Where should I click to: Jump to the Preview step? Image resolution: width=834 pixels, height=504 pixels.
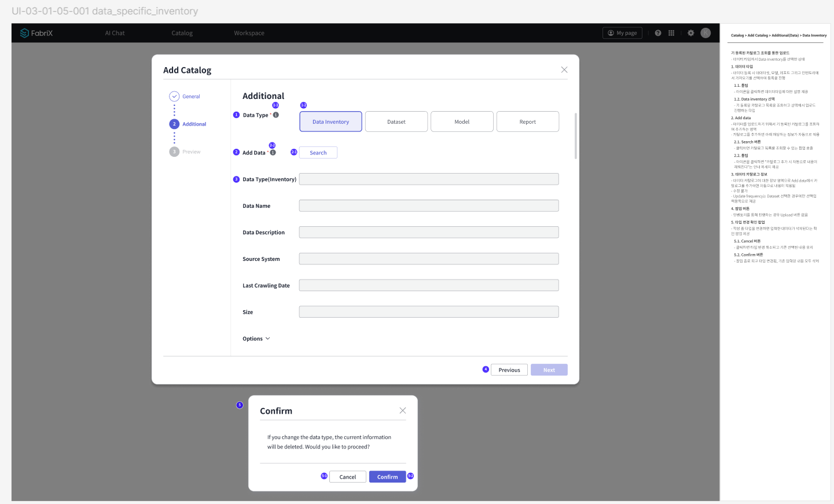point(185,152)
